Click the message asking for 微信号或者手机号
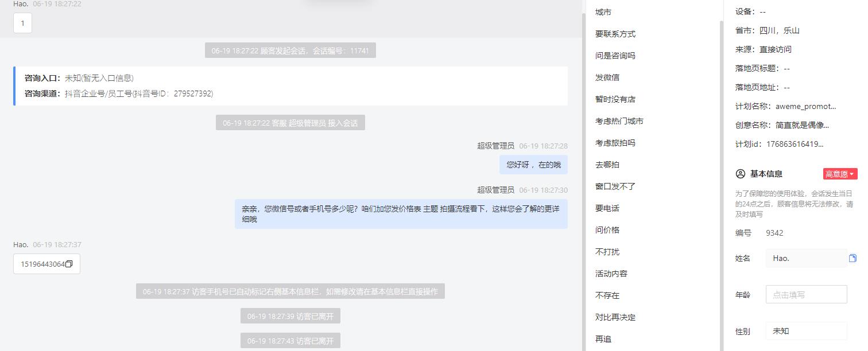Screen dimensions: 868x351 point(401,214)
